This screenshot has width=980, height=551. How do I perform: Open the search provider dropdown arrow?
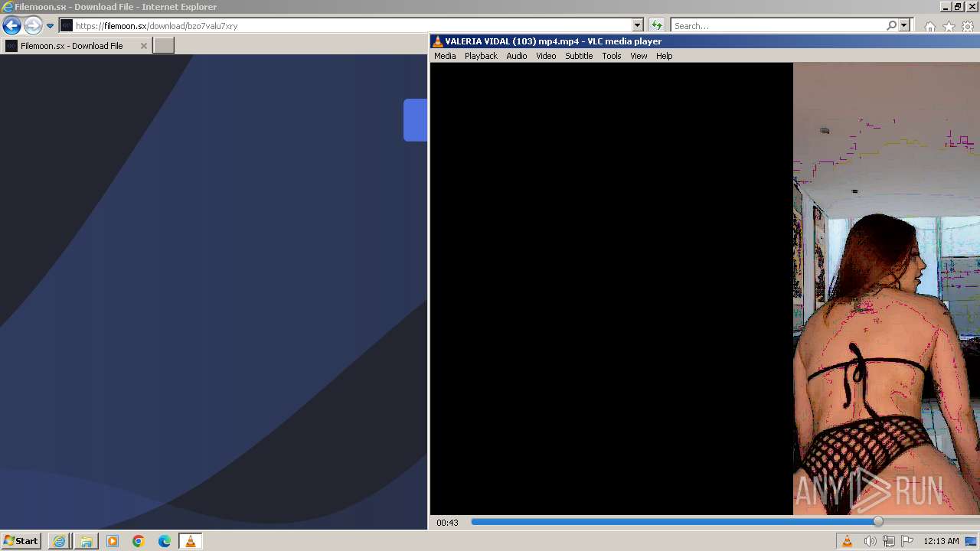(x=903, y=25)
